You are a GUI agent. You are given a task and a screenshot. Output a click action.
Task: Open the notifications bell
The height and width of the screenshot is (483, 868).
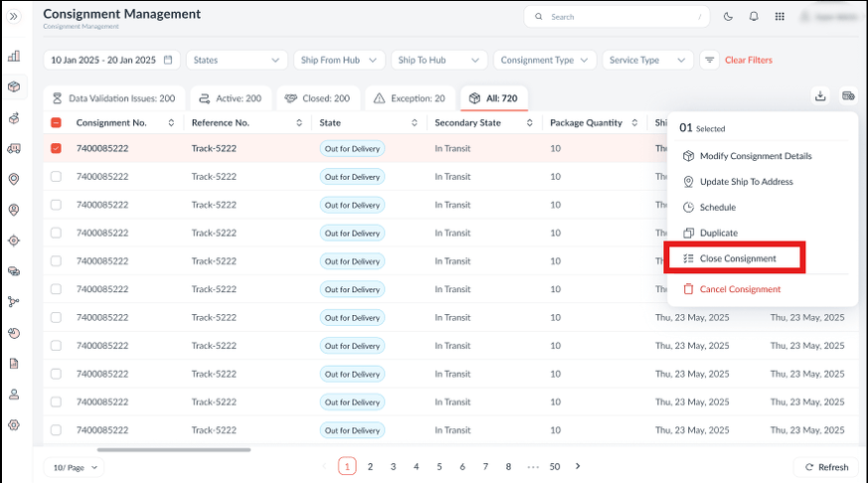[754, 17]
